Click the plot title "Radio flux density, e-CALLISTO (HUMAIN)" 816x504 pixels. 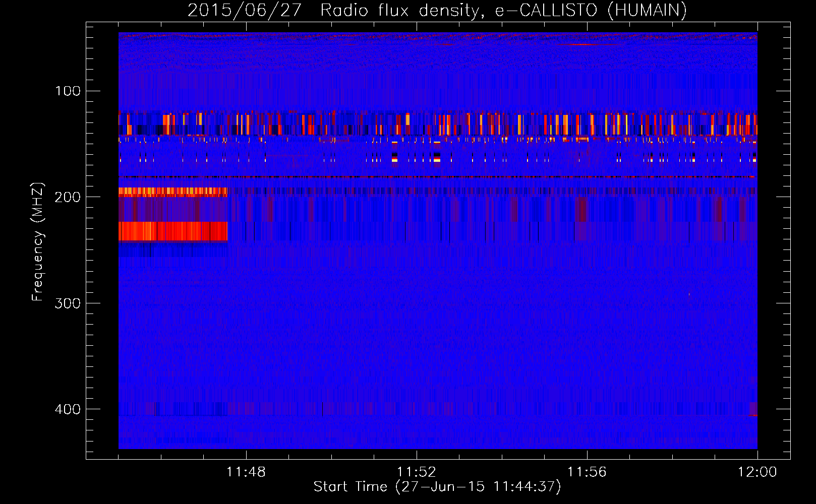503,11
